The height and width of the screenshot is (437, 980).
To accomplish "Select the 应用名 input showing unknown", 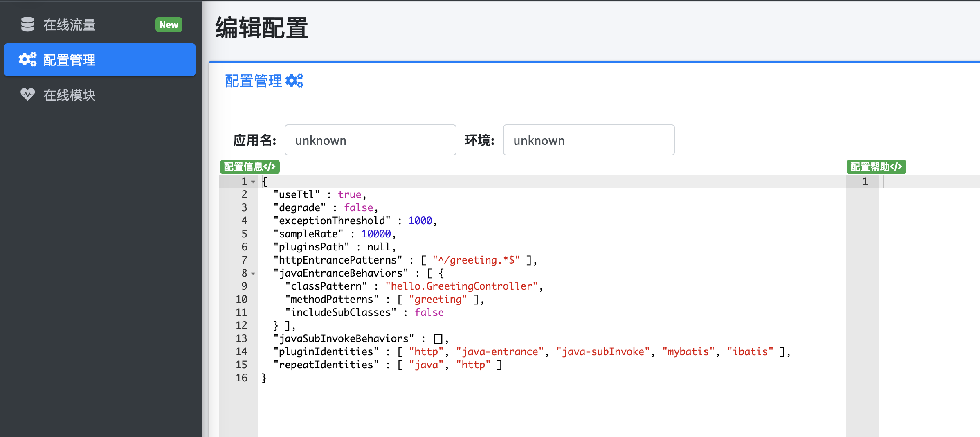I will 370,140.
